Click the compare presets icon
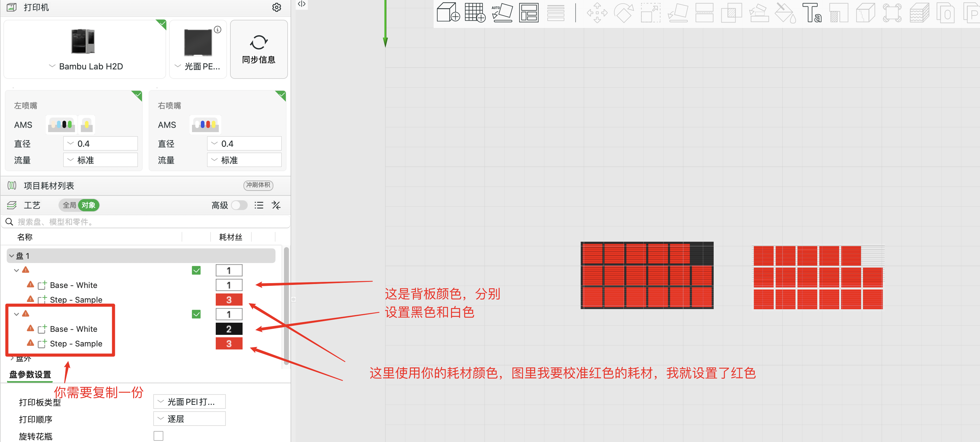 tap(276, 205)
